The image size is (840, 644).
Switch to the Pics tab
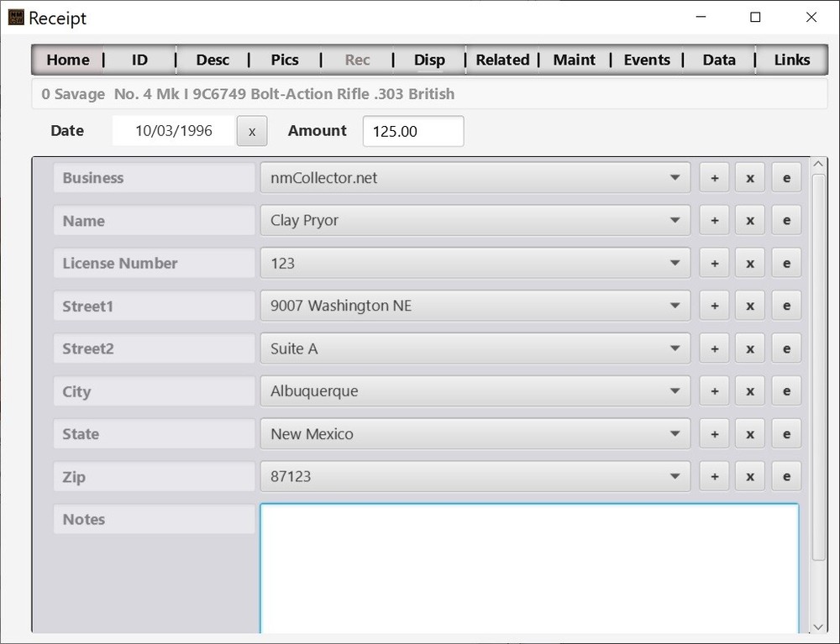tap(284, 60)
